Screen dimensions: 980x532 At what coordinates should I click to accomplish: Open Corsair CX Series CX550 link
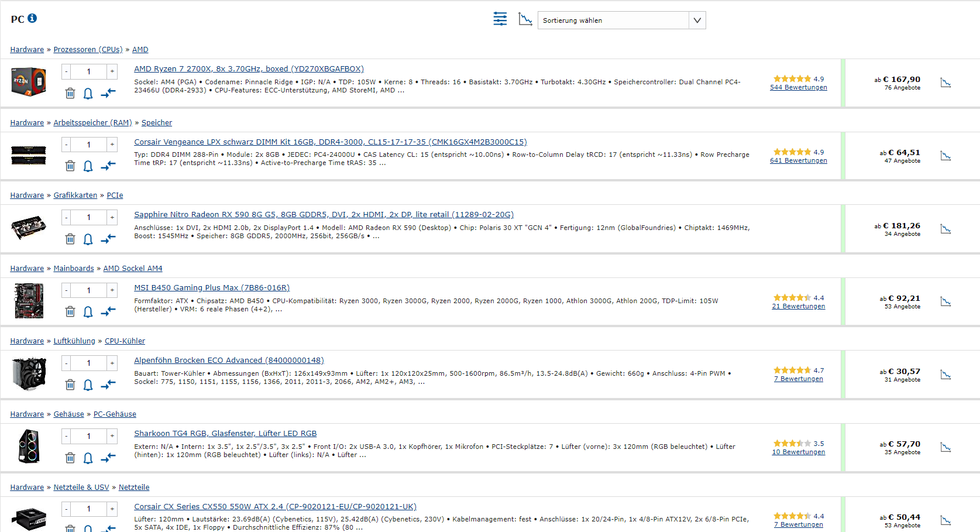point(275,507)
